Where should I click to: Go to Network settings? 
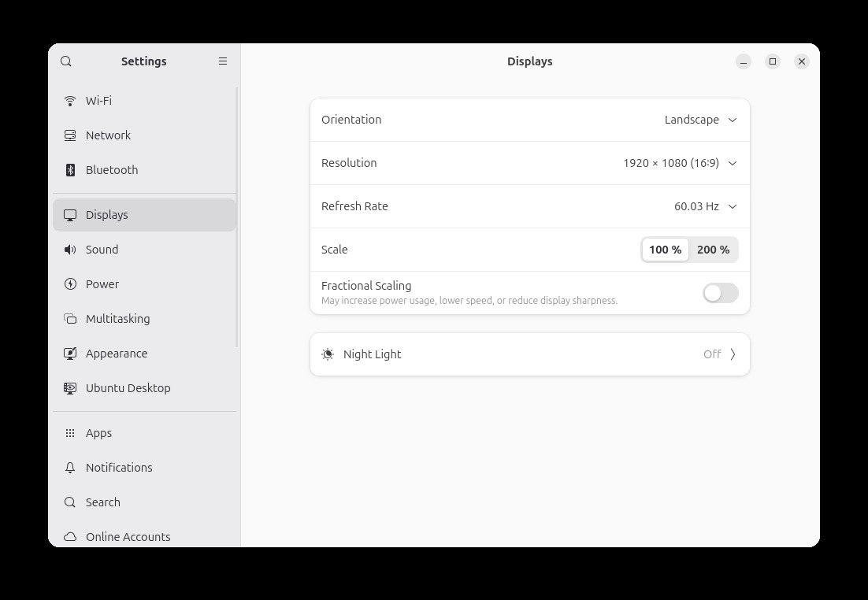[144, 135]
